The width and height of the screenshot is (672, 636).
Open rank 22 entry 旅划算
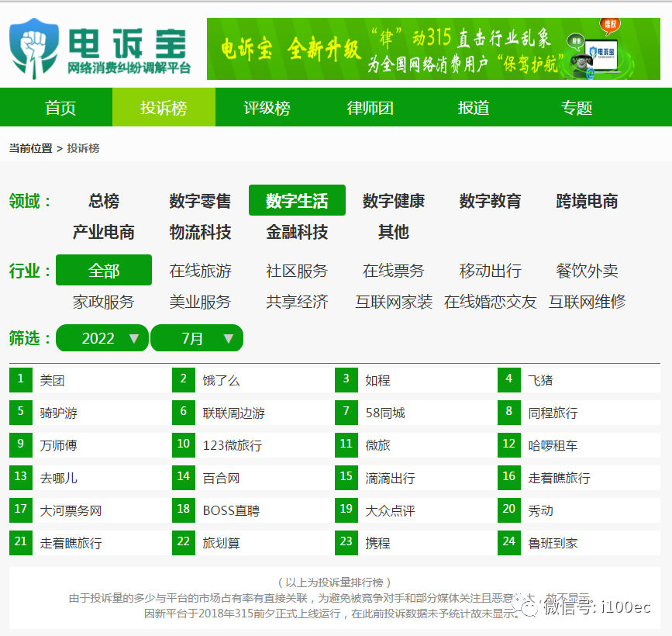coord(221,544)
